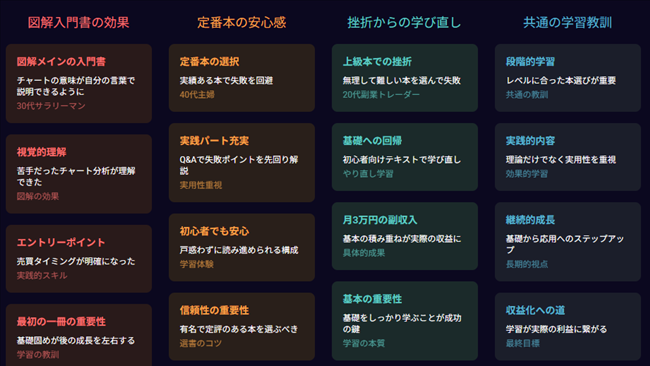This screenshot has height=366, width=650.
Task: Select the 基本の重要性 card
Action: (405, 321)
